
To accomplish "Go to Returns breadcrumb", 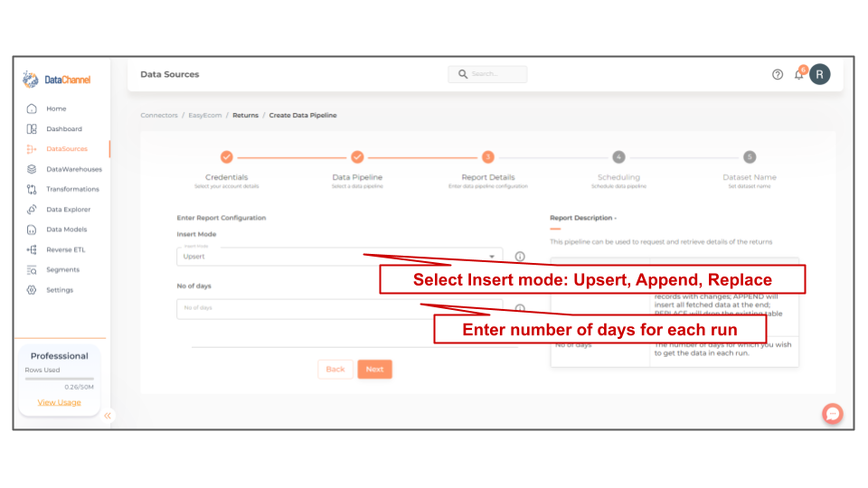I will click(x=245, y=115).
